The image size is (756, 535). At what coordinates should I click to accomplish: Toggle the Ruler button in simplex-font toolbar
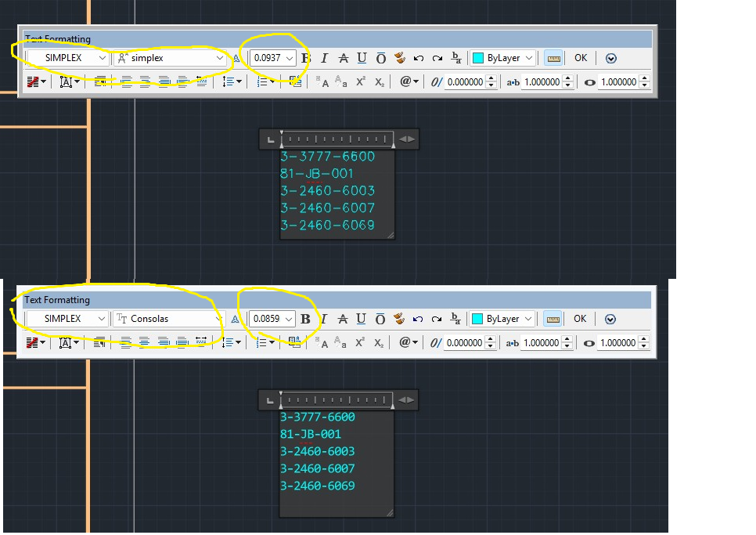point(553,59)
